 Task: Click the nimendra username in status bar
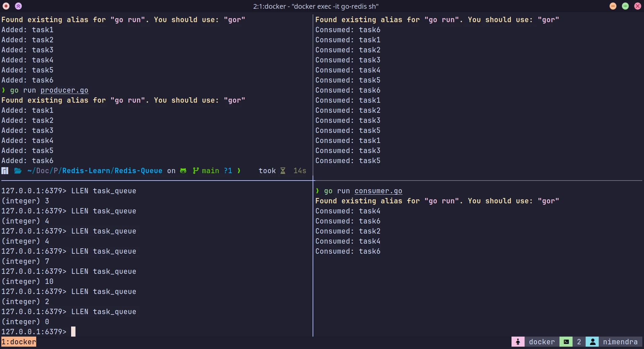pyautogui.click(x=620, y=342)
